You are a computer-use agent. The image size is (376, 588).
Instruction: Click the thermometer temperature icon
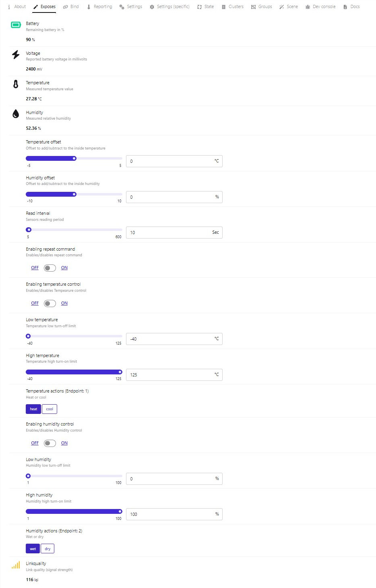(16, 84)
